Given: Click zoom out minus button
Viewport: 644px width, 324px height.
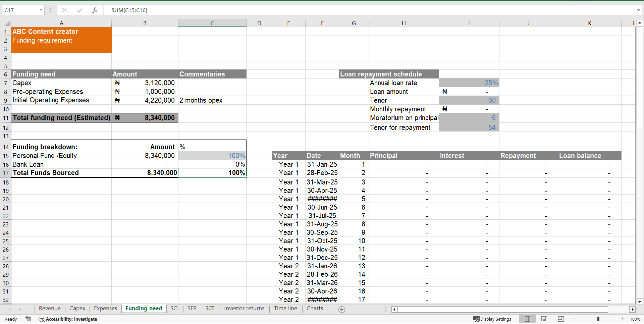Looking at the screenshot, I should tap(574, 319).
